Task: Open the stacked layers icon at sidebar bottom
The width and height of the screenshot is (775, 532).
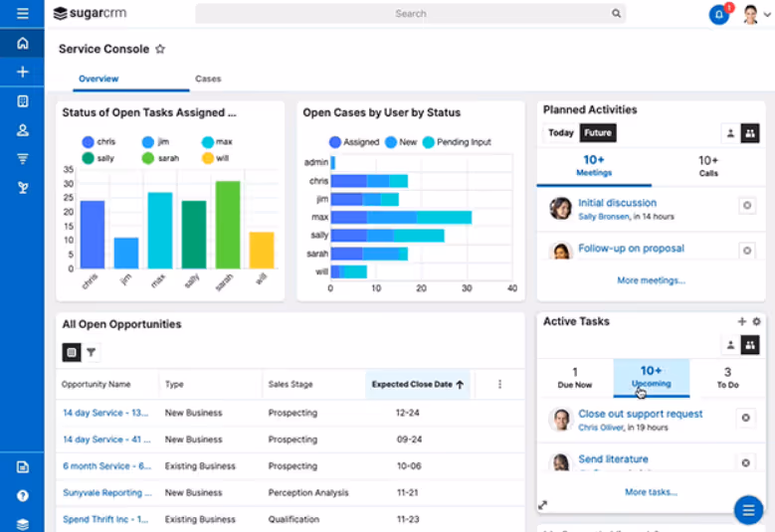Action: 22,524
